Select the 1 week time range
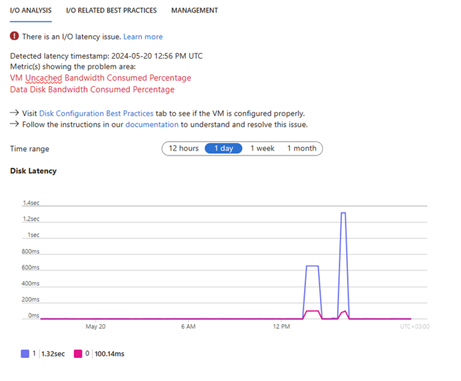Image resolution: width=461 pixels, height=381 pixels. tap(262, 148)
